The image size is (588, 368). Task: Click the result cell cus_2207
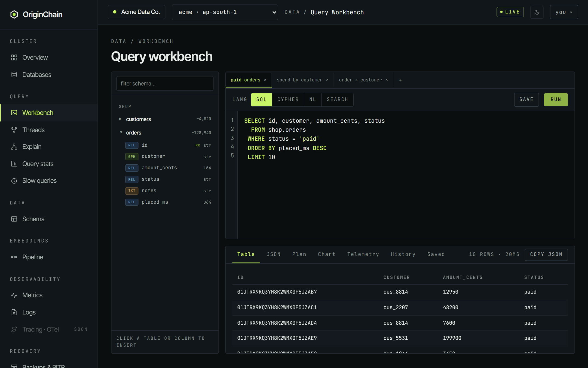click(396, 307)
